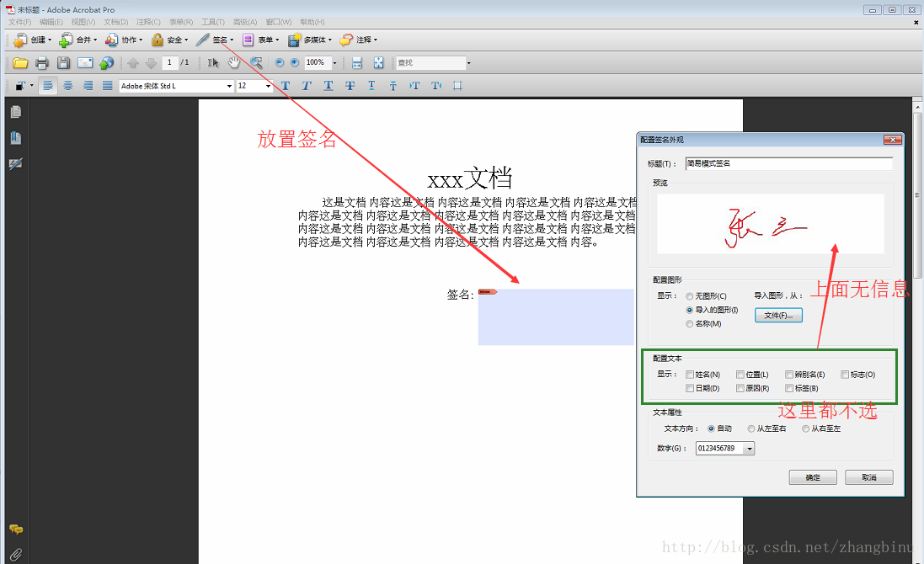Open the Signatures panel in sidebar
This screenshot has height=564, width=924.
pyautogui.click(x=16, y=163)
